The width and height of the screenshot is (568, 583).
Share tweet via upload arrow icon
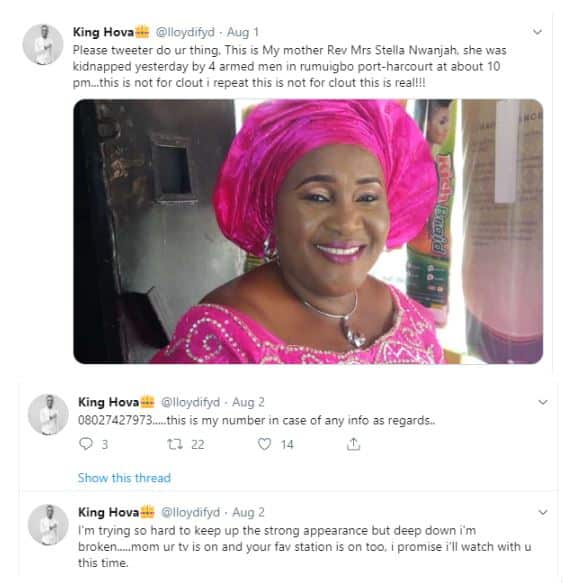tap(354, 444)
